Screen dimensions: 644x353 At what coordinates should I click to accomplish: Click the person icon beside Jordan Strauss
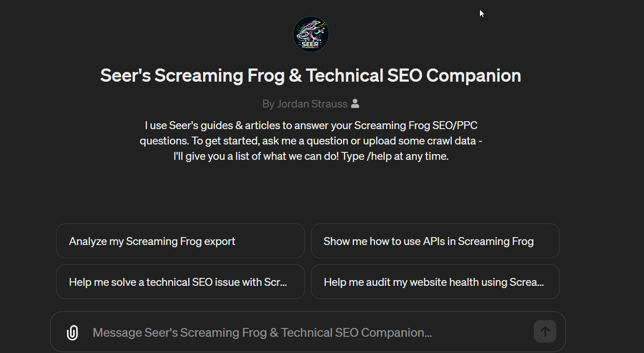pyautogui.click(x=355, y=104)
